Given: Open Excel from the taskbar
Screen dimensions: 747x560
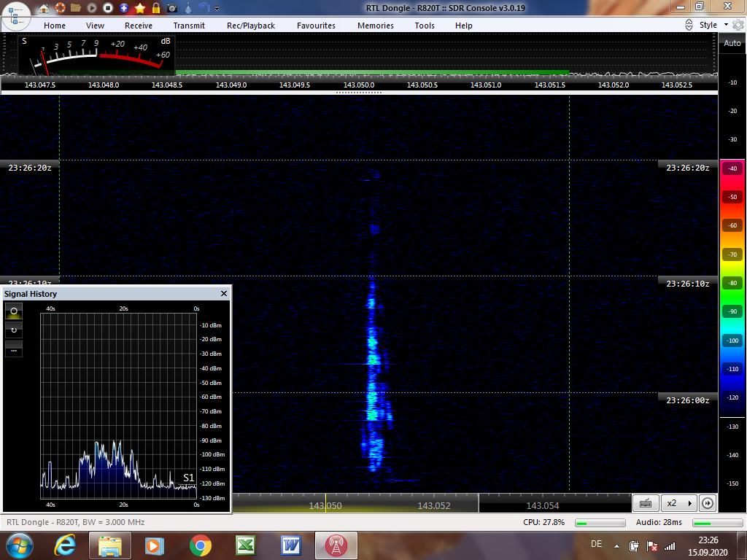Looking at the screenshot, I should coord(245,545).
